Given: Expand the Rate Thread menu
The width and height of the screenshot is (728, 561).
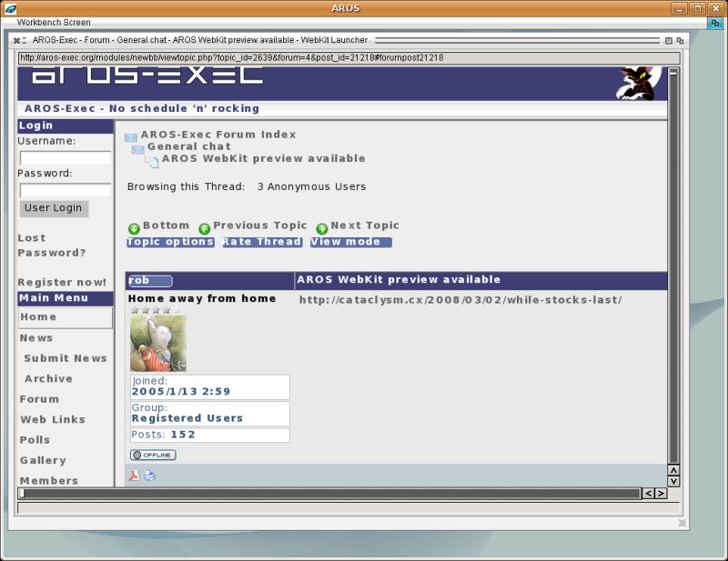Looking at the screenshot, I should tap(262, 242).
